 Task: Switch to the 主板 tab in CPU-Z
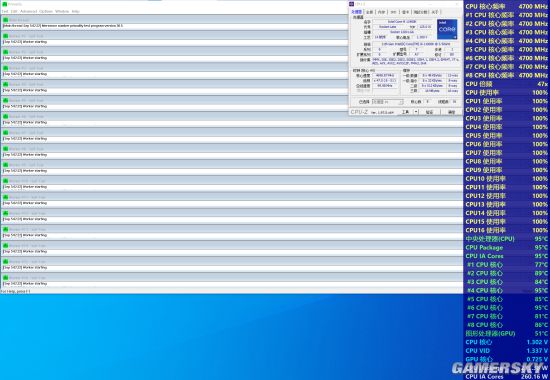coord(370,12)
